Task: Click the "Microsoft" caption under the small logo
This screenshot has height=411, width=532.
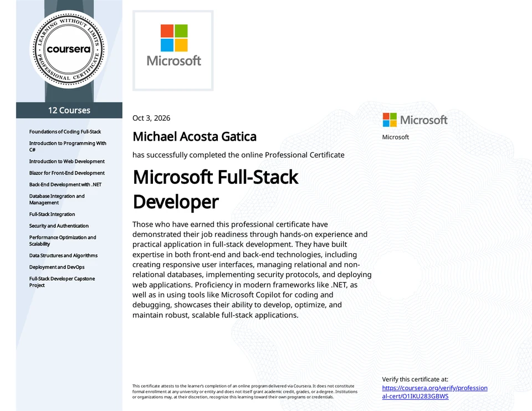Action: (396, 137)
